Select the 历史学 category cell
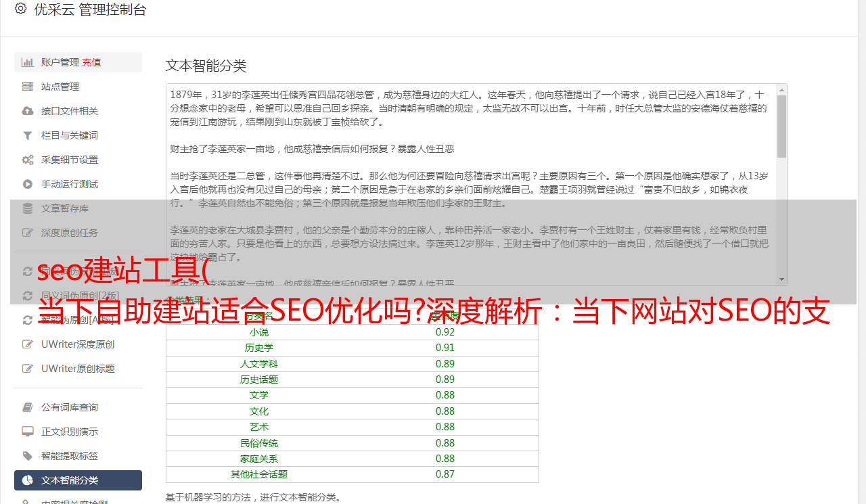The height and width of the screenshot is (504, 866). click(x=259, y=348)
